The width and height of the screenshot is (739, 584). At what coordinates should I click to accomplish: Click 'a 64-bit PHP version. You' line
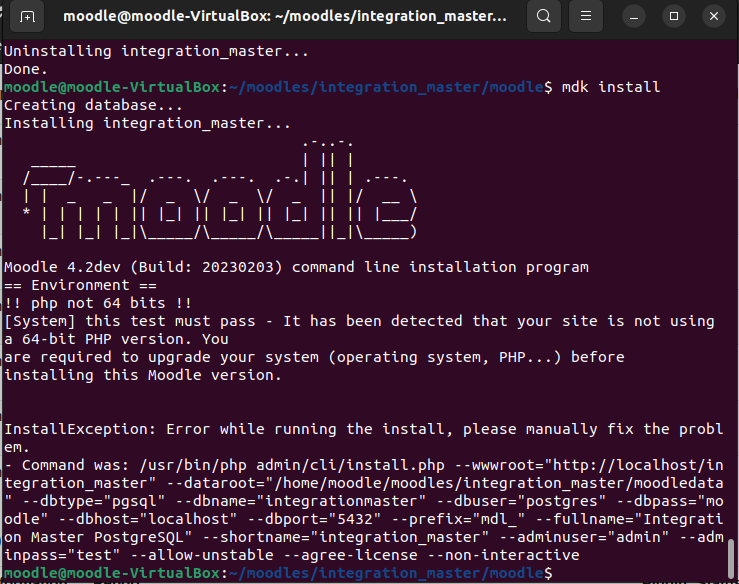tap(116, 339)
